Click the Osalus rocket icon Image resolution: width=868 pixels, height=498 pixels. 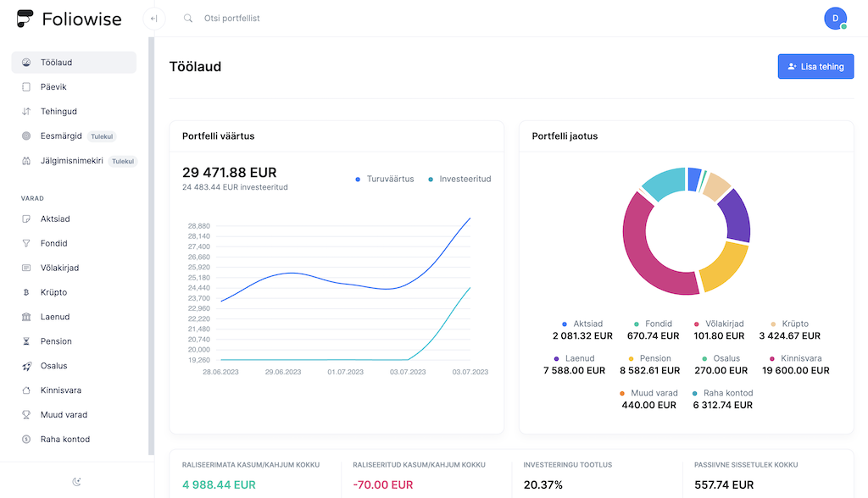tap(26, 366)
